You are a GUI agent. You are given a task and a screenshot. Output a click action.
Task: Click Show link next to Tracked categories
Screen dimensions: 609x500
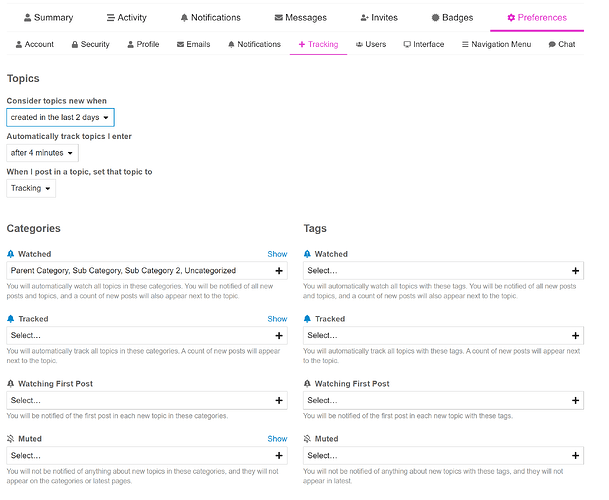(277, 319)
